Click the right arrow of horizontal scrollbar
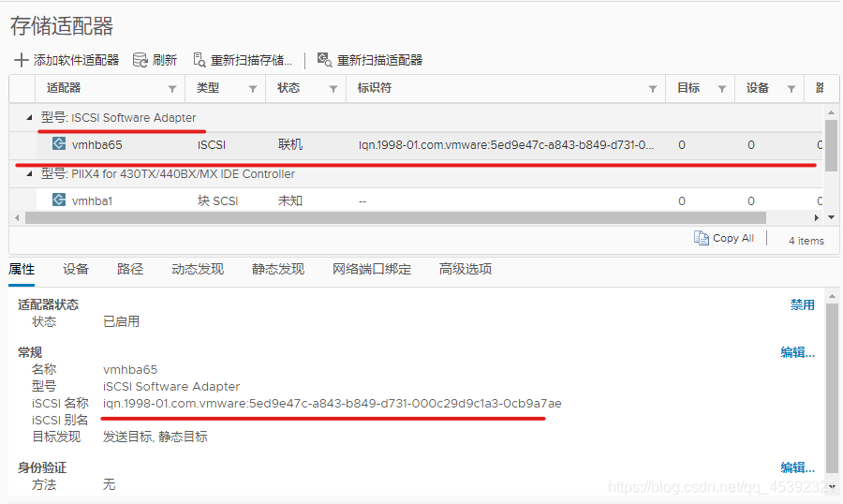This screenshot has width=843, height=504. [817, 218]
